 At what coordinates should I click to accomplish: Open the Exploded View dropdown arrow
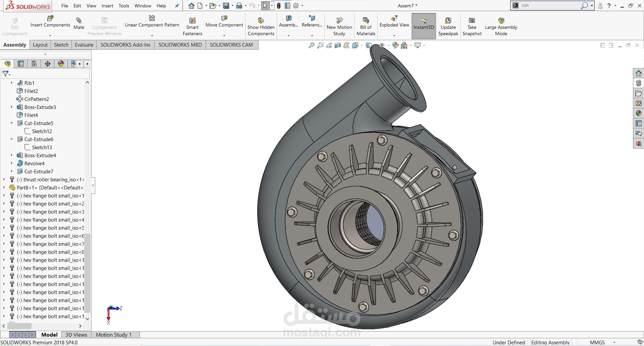394,36
